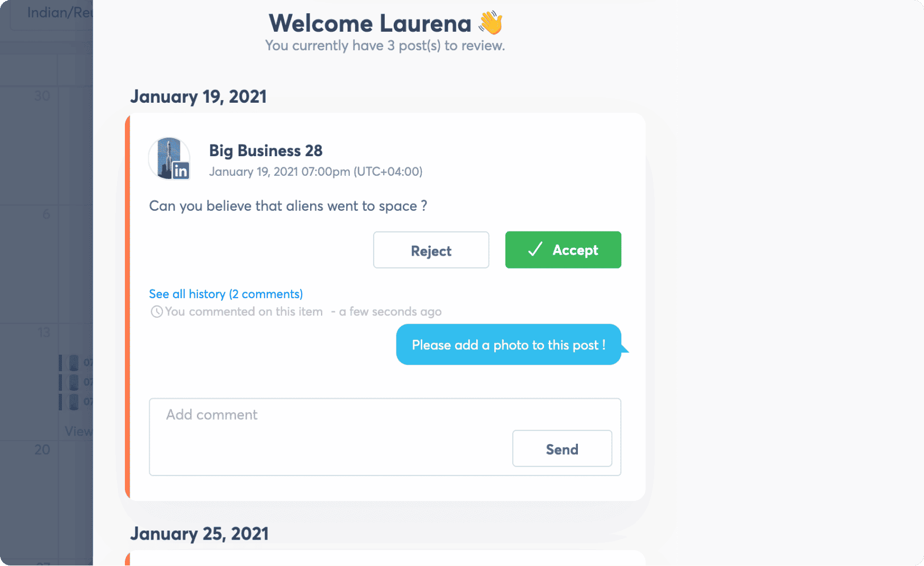Click the Big Business 28 account name
Image resolution: width=924 pixels, height=566 pixels.
266,151
